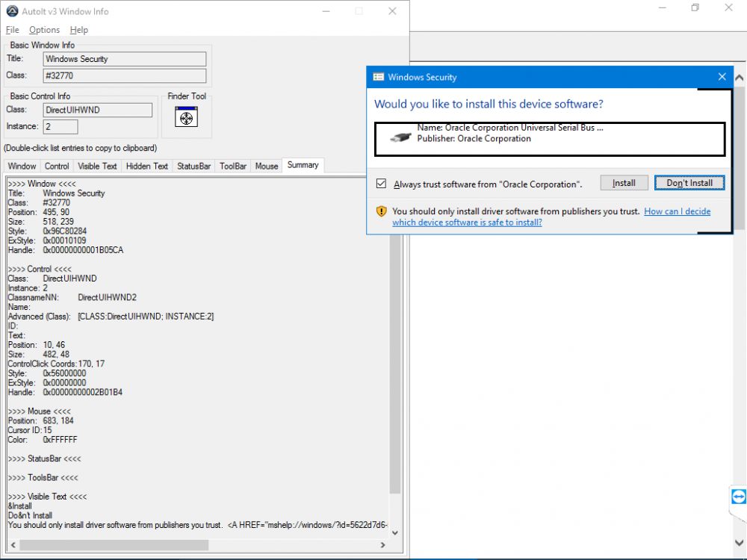Screen dimensions: 747x560
Task: Open the Help menu
Action: coord(78,30)
